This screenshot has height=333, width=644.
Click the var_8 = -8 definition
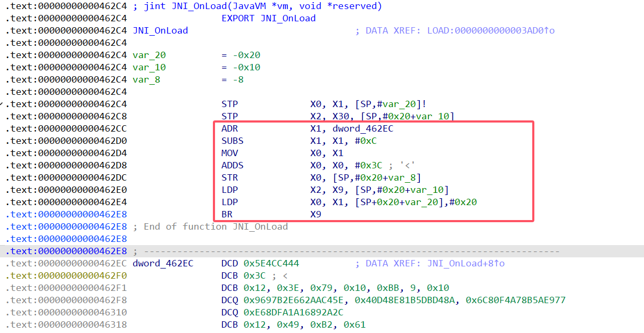tap(188, 79)
